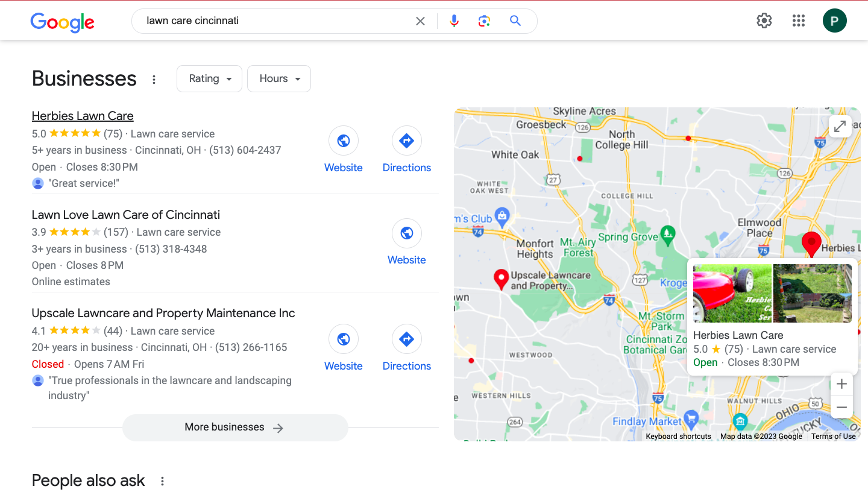
Task: Click Upscale phone number (513) 266-1165
Action: click(x=251, y=347)
